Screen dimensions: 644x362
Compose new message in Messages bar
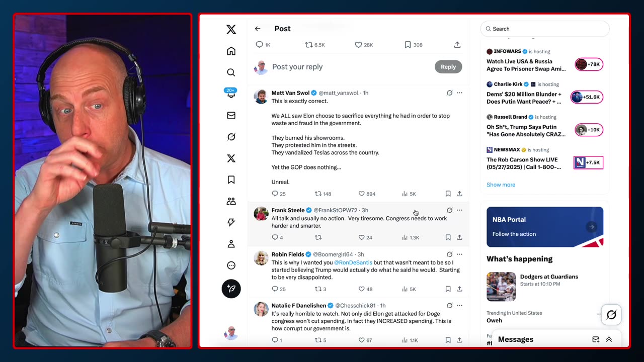pyautogui.click(x=596, y=339)
